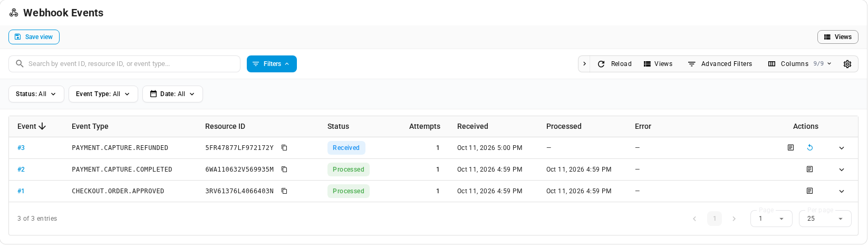The height and width of the screenshot is (245, 868).
Task: Open table settings gear icon
Action: click(x=847, y=64)
